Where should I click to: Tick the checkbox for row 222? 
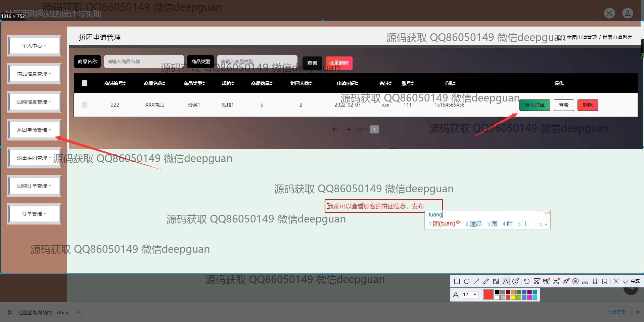[85, 105]
